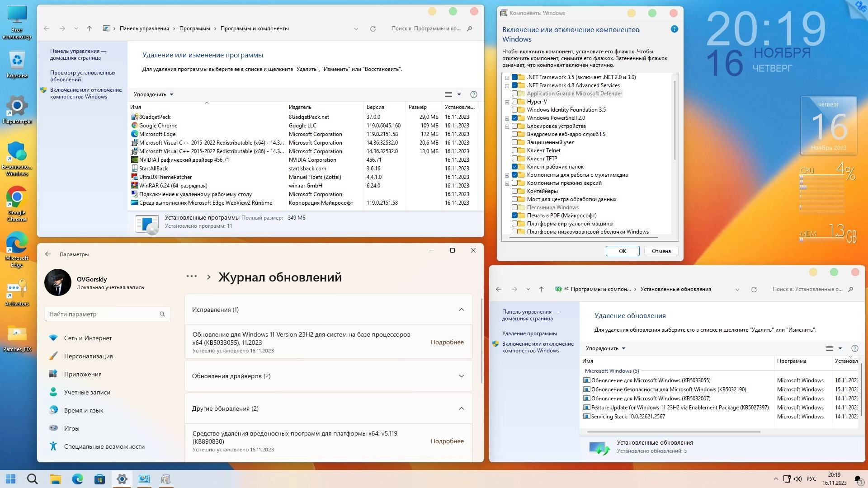This screenshot has width=868, height=488.
Task: Open the Patches_FIX desktop folder
Action: click(x=17, y=338)
